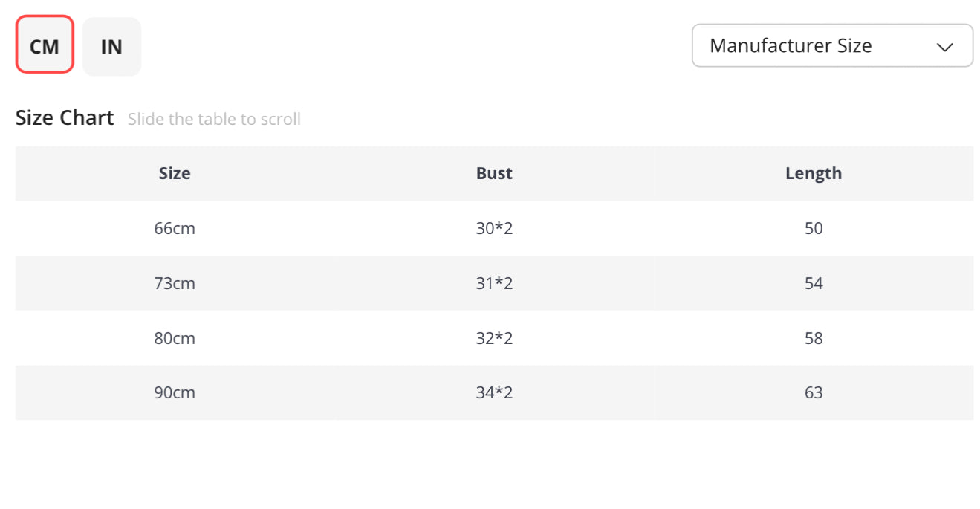Select the 66cm size cell
This screenshot has height=509, width=980.
[x=175, y=228]
